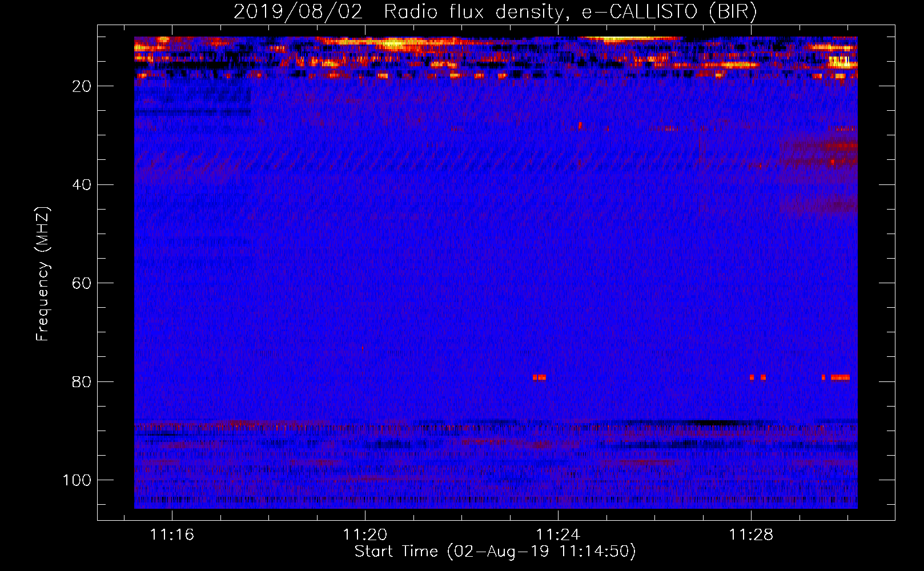Click the '100' frequency tick label
Viewport: 924px width, 571px height.
[x=77, y=480]
